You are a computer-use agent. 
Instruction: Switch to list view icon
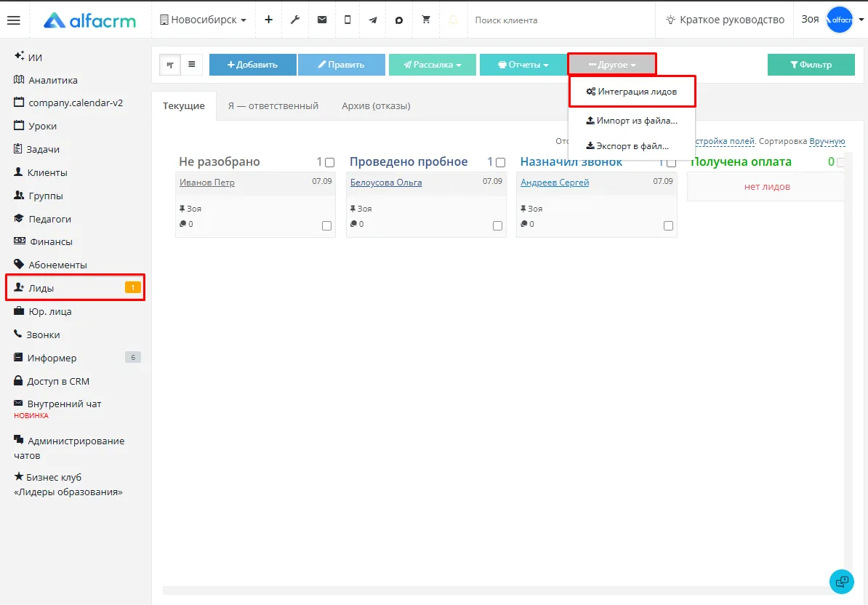(191, 65)
